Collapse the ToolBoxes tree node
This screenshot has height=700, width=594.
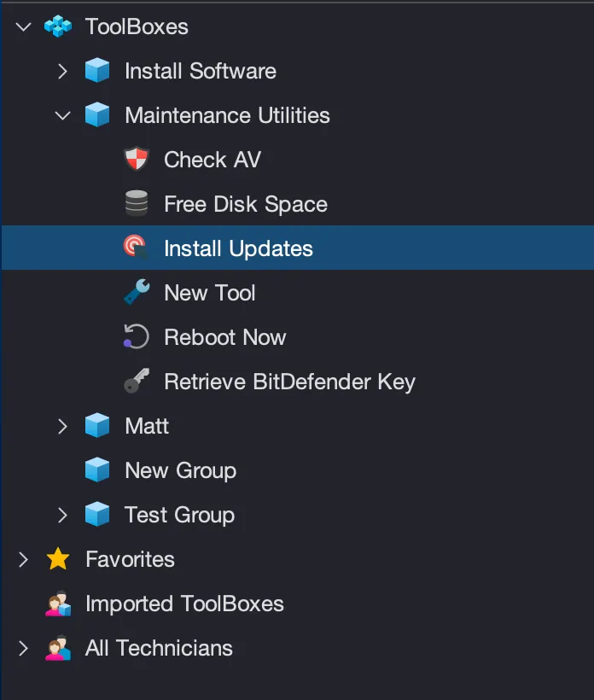[23, 26]
